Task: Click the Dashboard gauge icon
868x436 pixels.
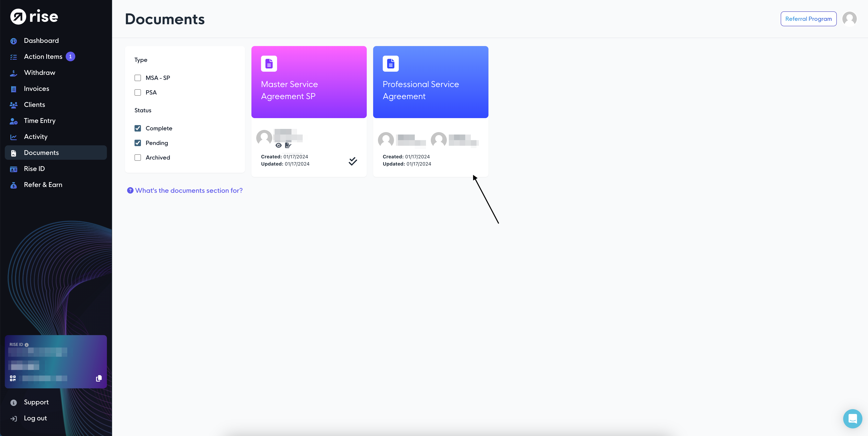Action: coord(13,41)
